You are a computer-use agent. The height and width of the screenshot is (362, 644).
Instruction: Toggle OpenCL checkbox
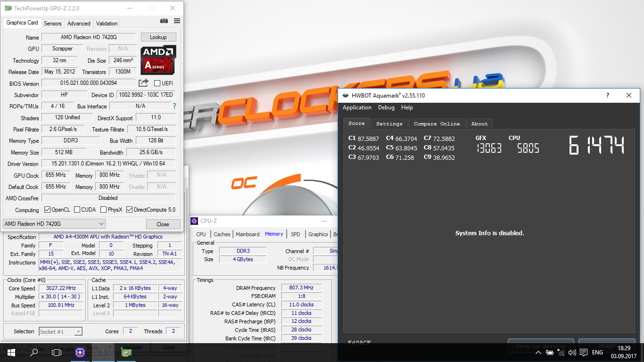[x=47, y=210]
